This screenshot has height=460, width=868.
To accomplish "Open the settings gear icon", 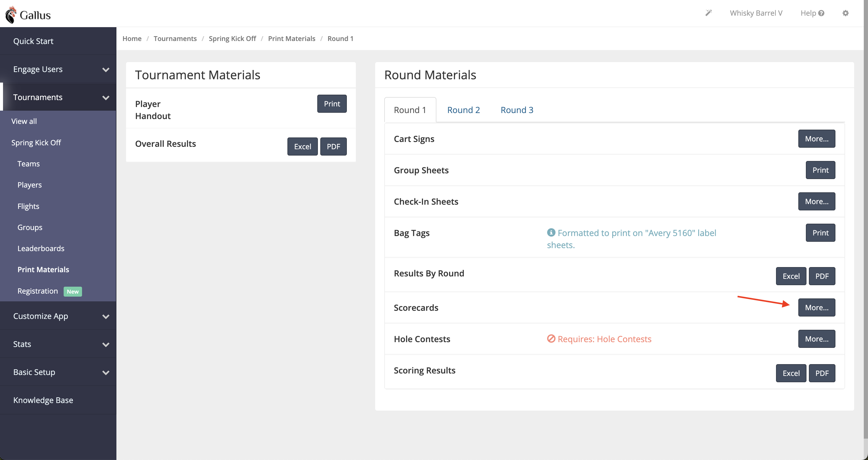I will click(845, 13).
